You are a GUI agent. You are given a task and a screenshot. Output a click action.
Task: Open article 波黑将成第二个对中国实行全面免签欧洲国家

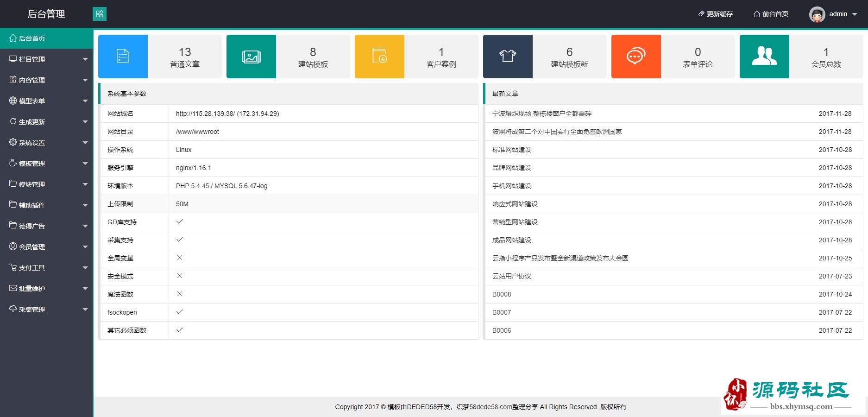[557, 132]
